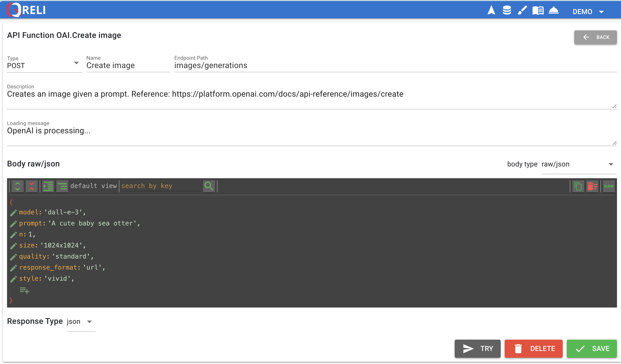Expand all JSON nodes in editor
Screen dimensions: 621x364
click(x=18, y=186)
